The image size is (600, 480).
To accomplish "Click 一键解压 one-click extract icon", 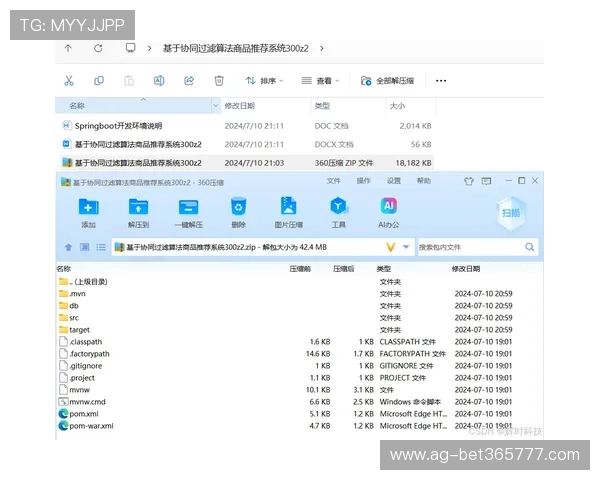I will tap(188, 213).
